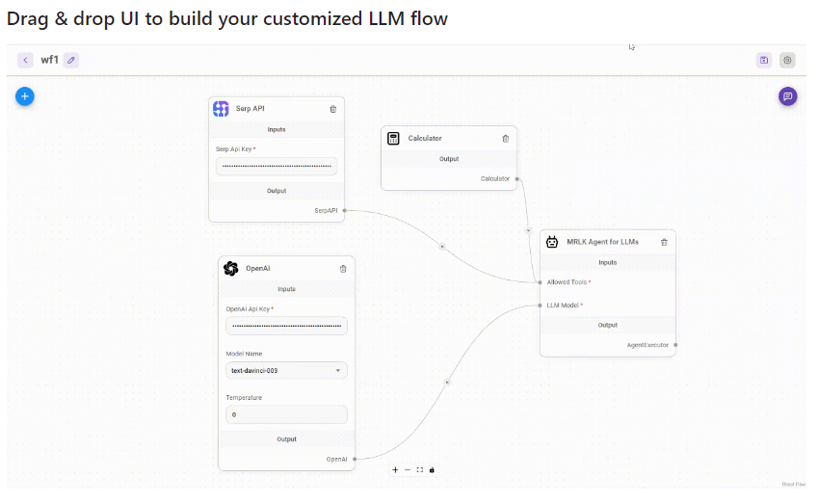Remove the OpenAI to agent edge via its midpoint button
Screen dimensions: 818x504
pos(447,383)
